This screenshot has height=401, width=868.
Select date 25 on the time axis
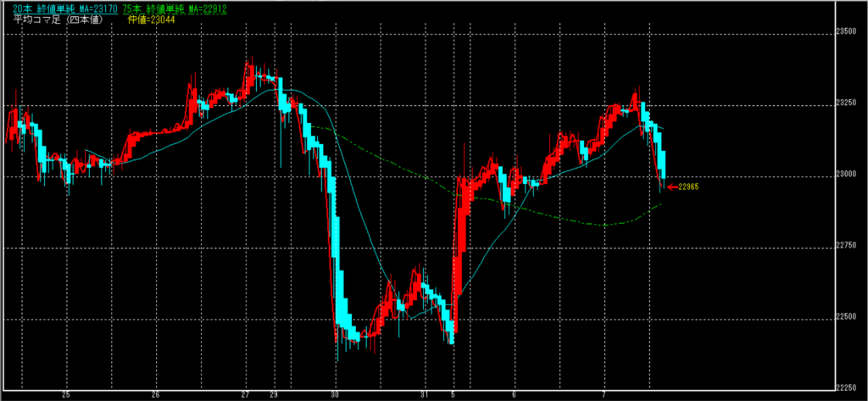(66, 395)
